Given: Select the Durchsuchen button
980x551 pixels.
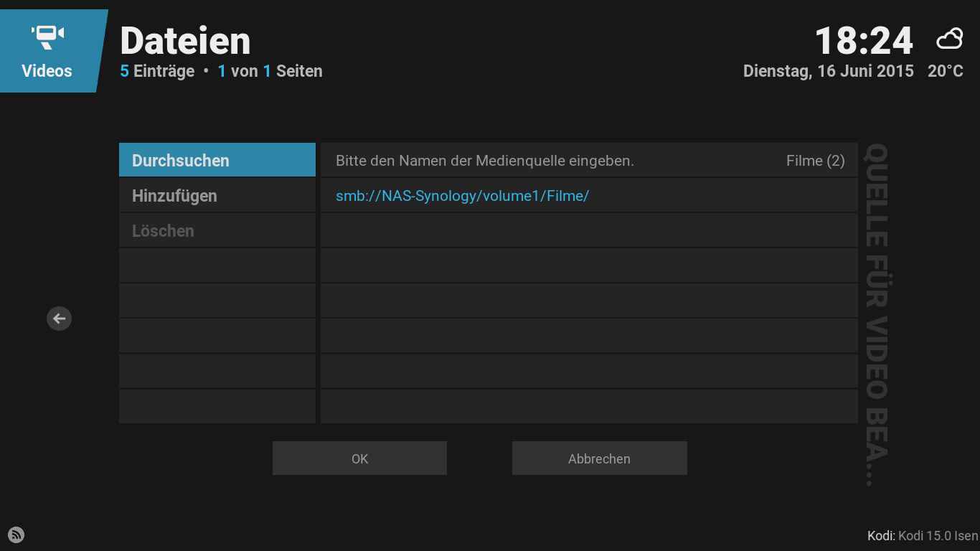Looking at the screenshot, I should (217, 160).
